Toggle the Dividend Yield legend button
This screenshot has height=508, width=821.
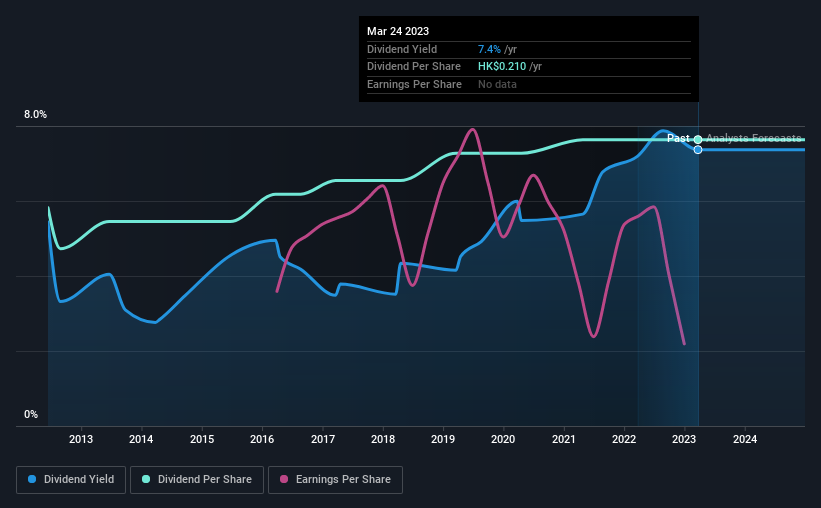[71, 480]
